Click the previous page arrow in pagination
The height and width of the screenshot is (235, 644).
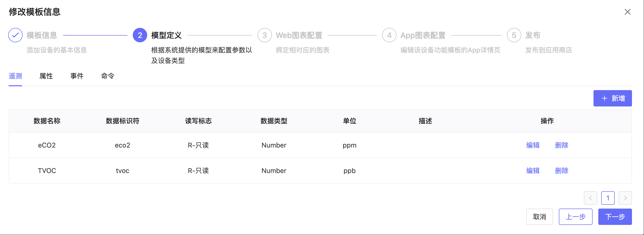591,198
